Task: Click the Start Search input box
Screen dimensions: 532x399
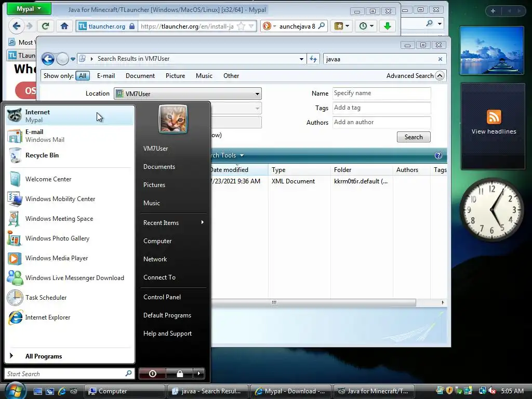Action: pos(70,374)
